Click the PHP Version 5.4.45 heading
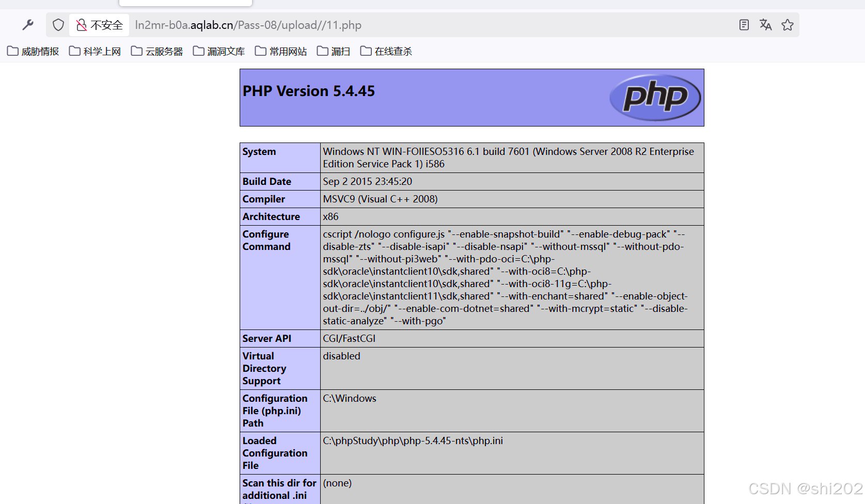The image size is (865, 504). click(x=309, y=91)
